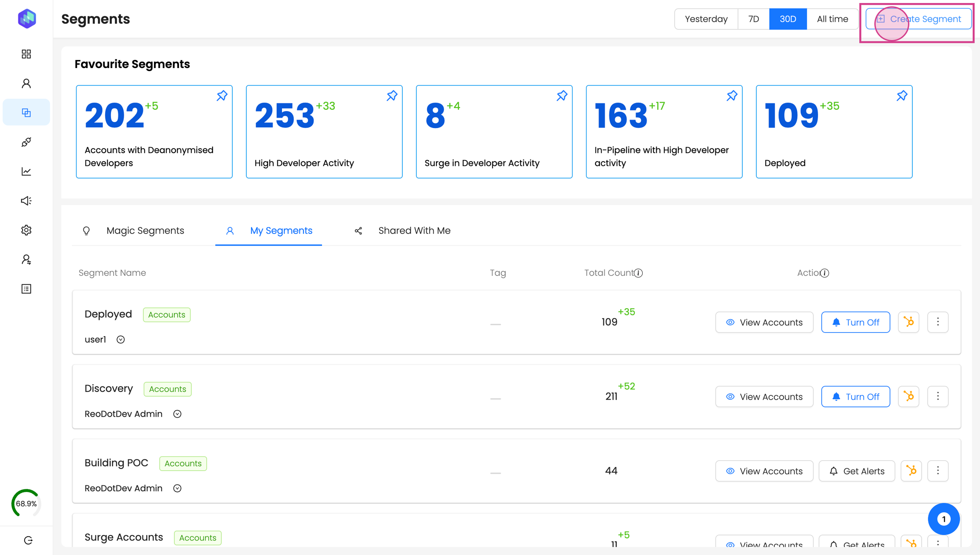Turn off alerts for Discovery segment
The height and width of the screenshot is (555, 980).
tap(855, 397)
